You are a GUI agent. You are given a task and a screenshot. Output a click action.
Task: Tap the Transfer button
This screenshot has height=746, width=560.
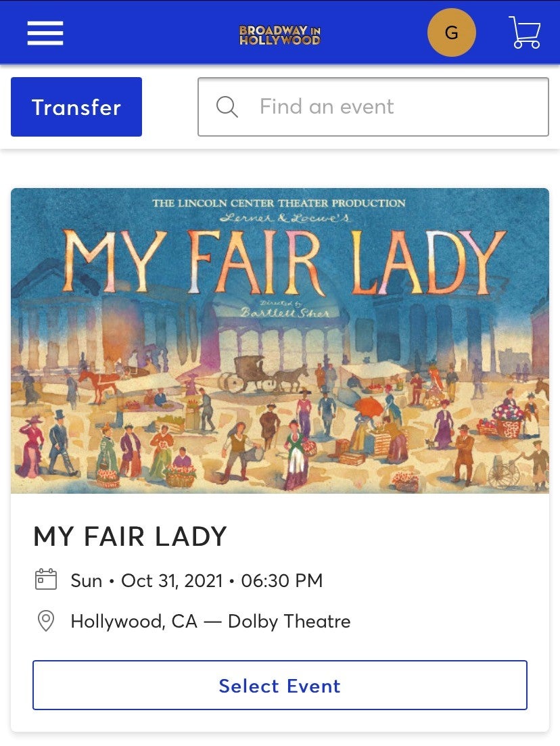tap(76, 107)
